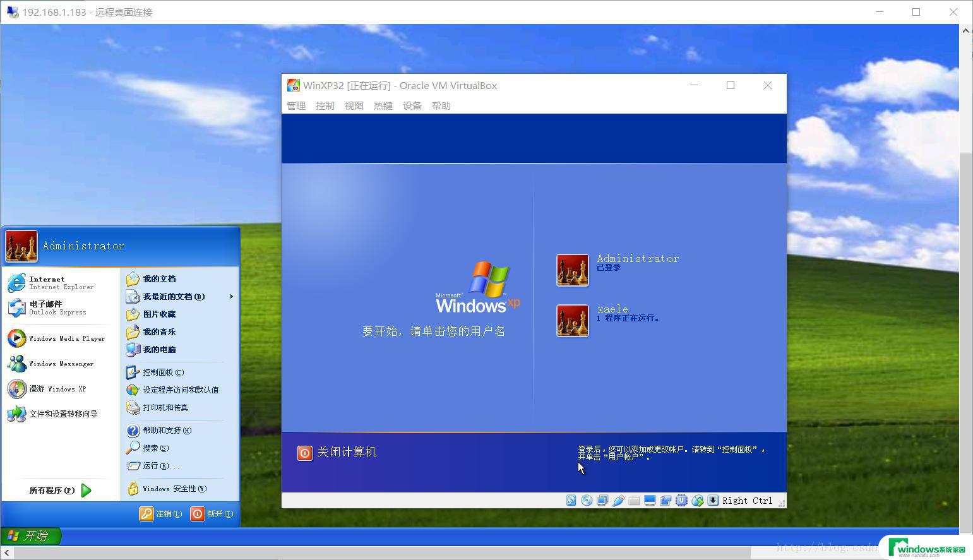973x560 pixels.
Task: Click Administrator avatar in start menu header
Action: pos(21,246)
